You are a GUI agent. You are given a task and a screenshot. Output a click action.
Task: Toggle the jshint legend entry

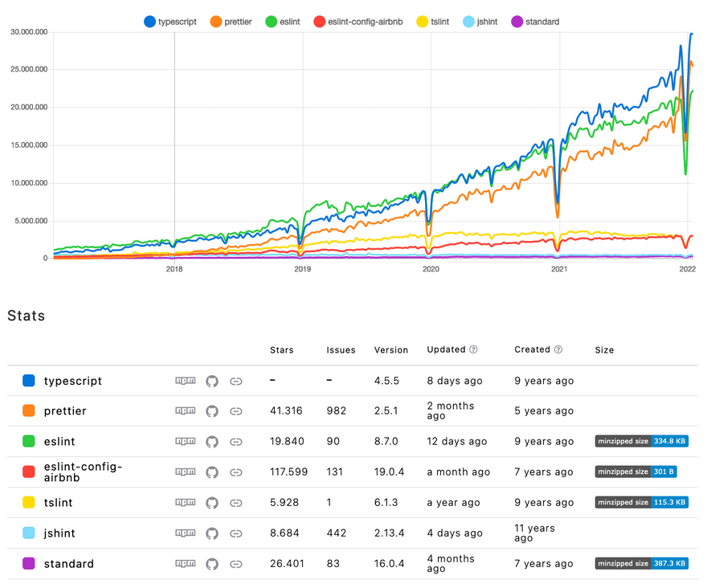tap(480, 22)
